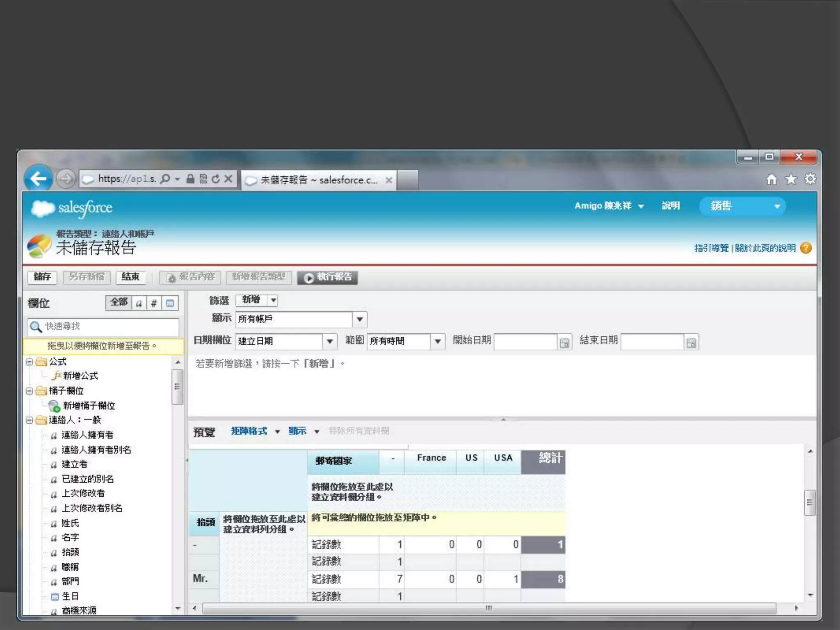Switch to the 未儲存報告 salesforce browser tab
Screen dimensions: 840x630
pyautogui.click(x=319, y=180)
